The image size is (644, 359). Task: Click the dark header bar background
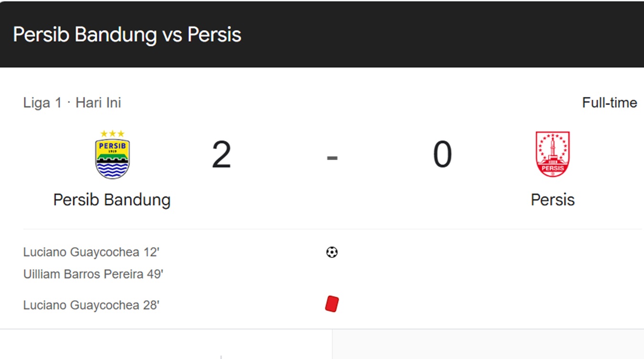point(429,34)
